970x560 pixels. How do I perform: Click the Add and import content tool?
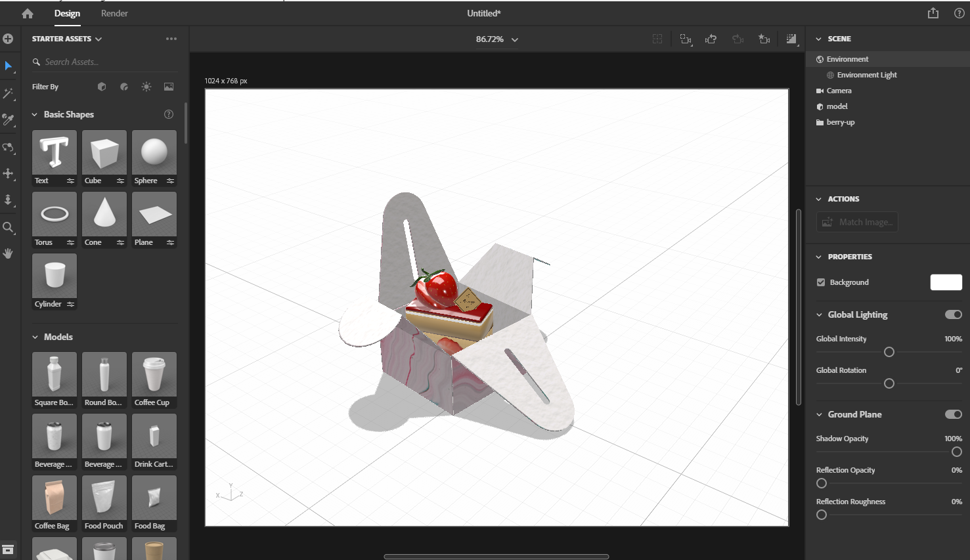[x=9, y=39]
